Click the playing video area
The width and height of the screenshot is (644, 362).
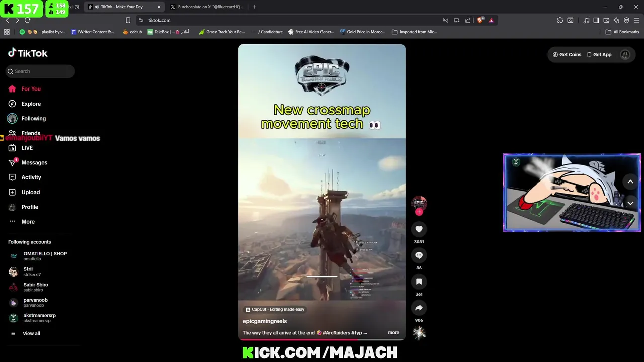(322, 191)
